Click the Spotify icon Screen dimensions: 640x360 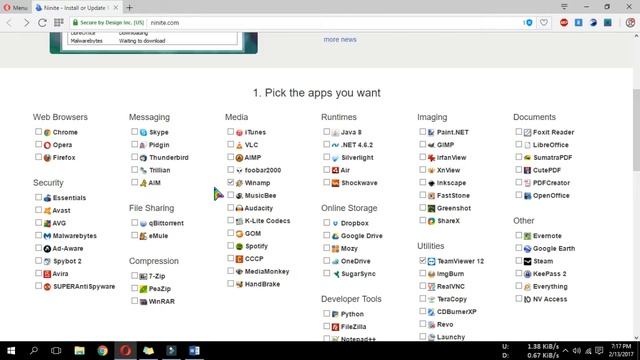click(239, 246)
